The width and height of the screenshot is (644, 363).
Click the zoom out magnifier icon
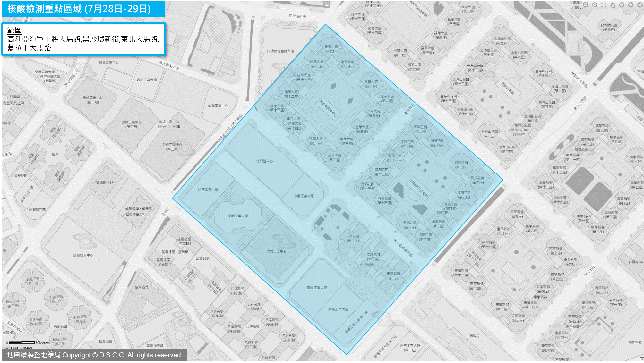coord(595,5)
